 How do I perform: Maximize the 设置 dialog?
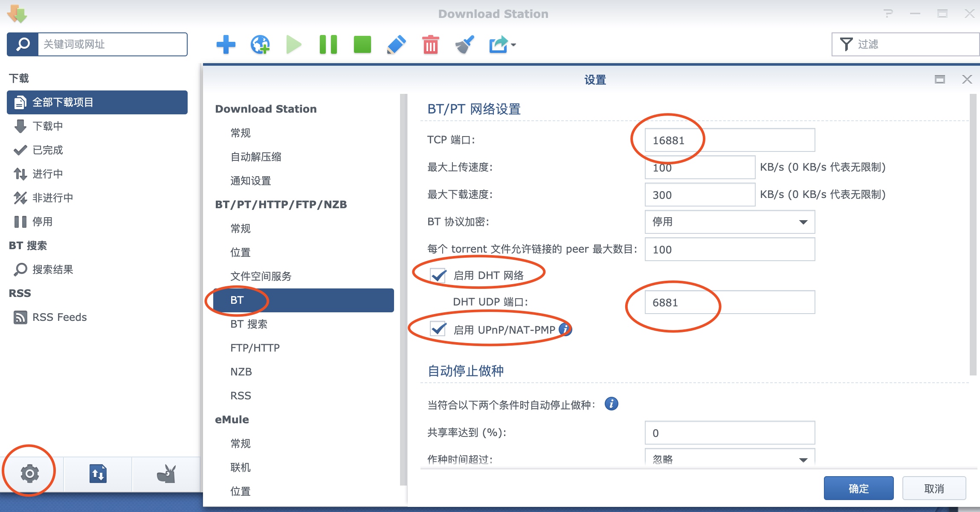940,79
